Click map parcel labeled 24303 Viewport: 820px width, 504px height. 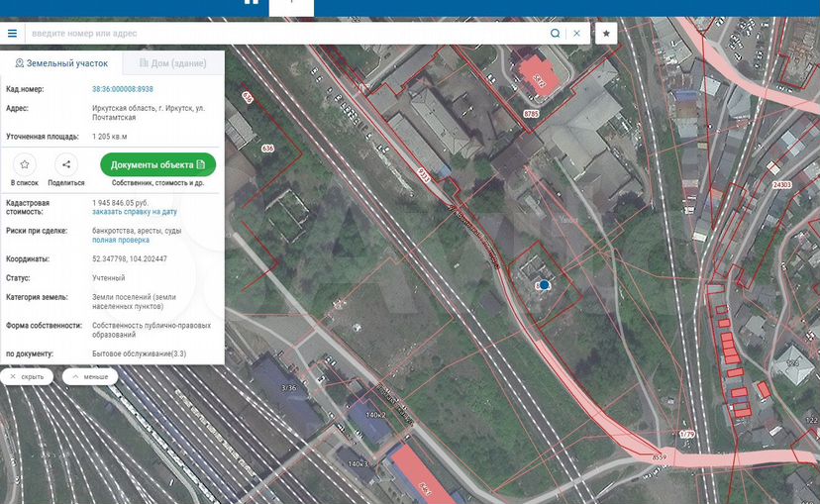[x=782, y=184]
